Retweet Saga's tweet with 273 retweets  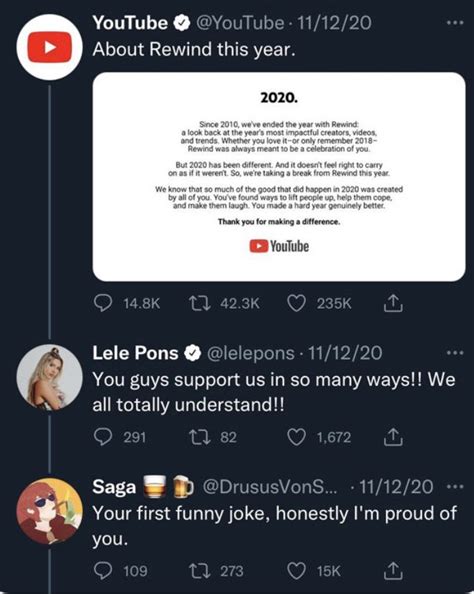[200, 571]
